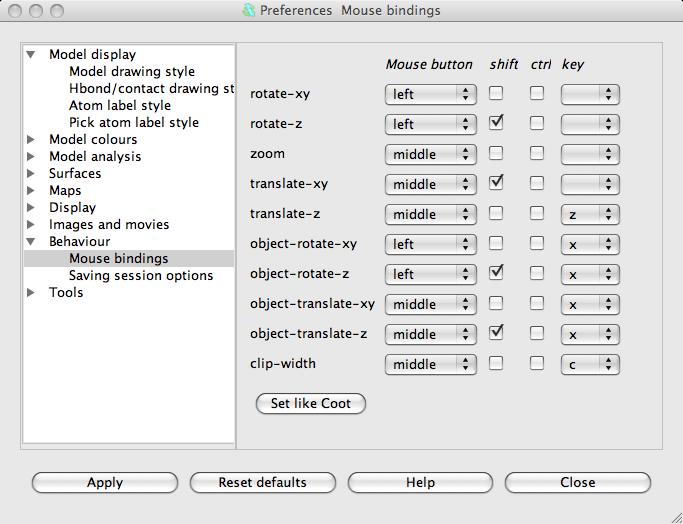The image size is (683, 524).
Task: Collapse the Behaviour tree section
Action: pos(31,242)
